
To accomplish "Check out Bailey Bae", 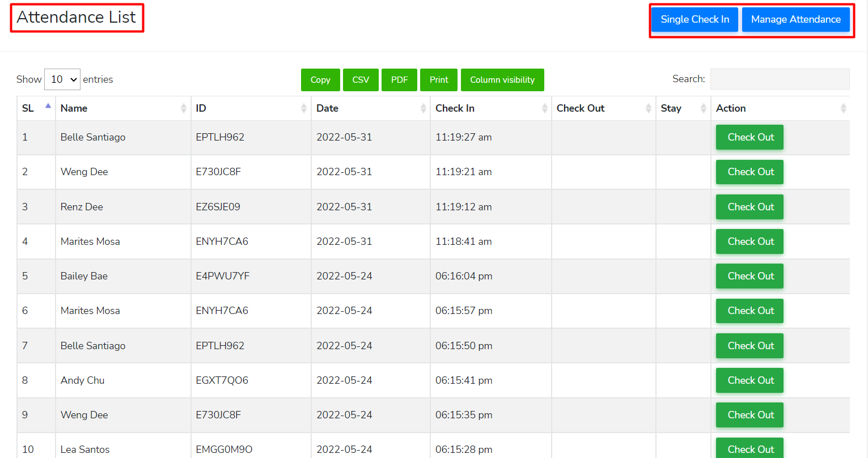I will (750, 276).
